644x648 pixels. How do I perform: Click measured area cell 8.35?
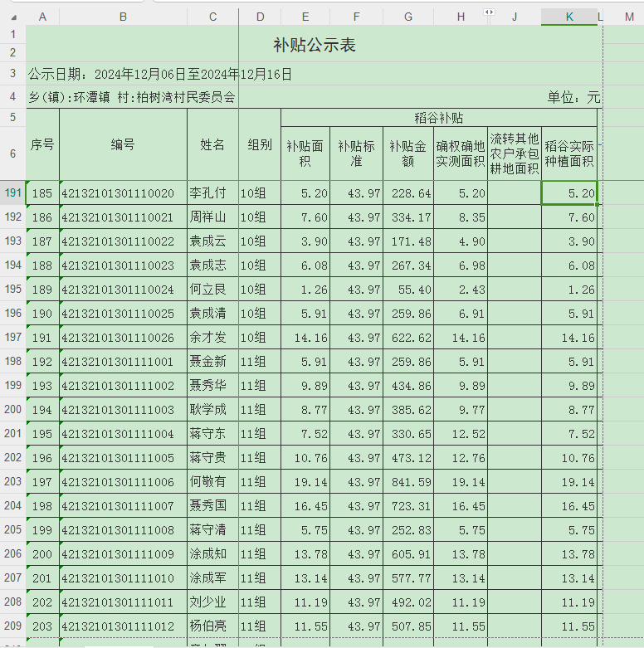(x=461, y=217)
